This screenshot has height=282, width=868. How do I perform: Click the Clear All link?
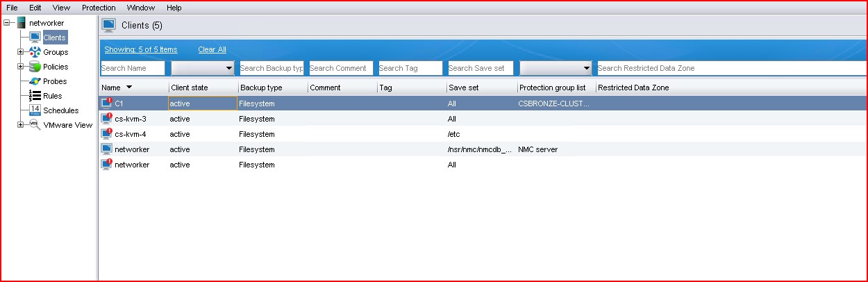click(212, 49)
